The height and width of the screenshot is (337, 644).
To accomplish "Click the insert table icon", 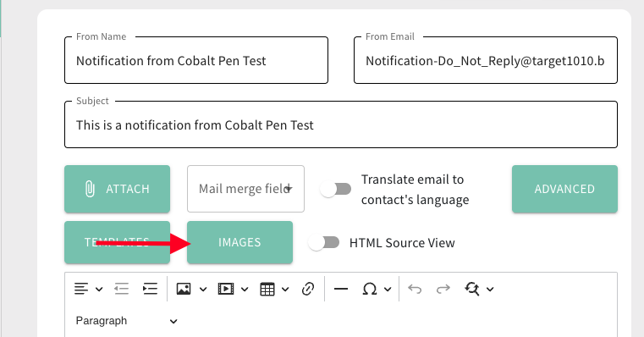I will [x=267, y=290].
